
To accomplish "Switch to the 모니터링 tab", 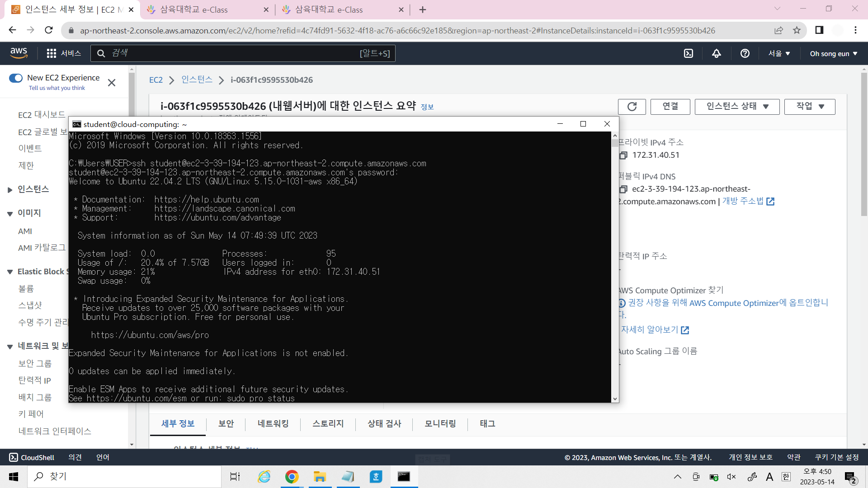I will (440, 424).
